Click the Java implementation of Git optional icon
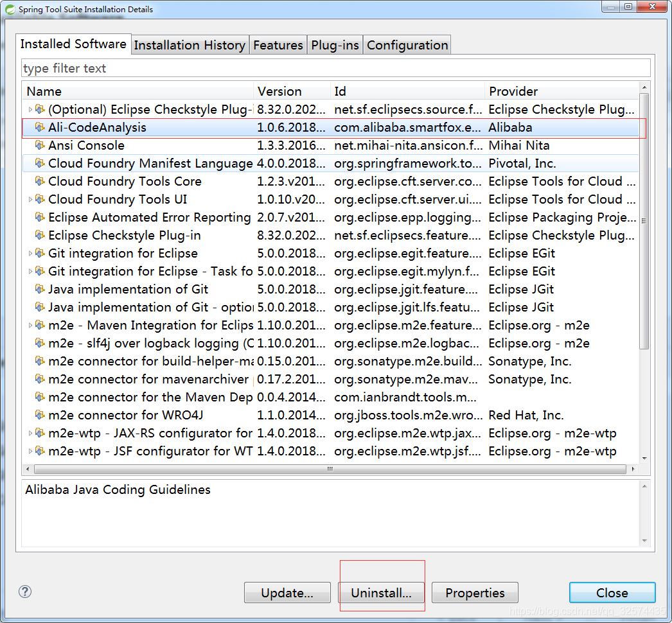This screenshot has height=623, width=672. [x=40, y=307]
